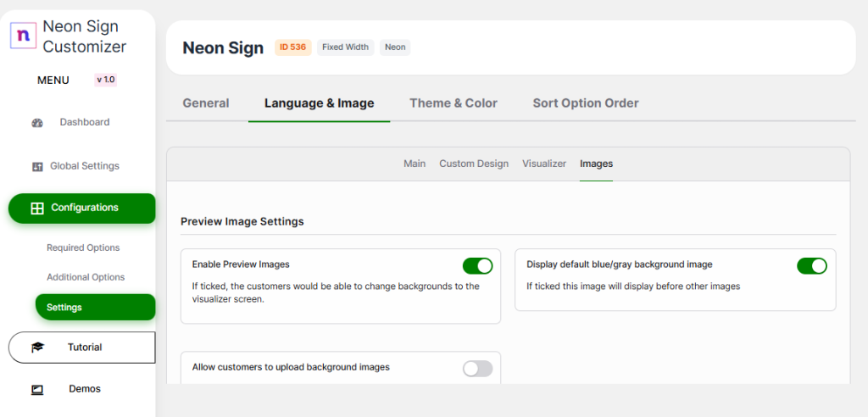This screenshot has height=417, width=868.
Task: Click the Neon Sign Customizer logo icon
Action: (23, 36)
